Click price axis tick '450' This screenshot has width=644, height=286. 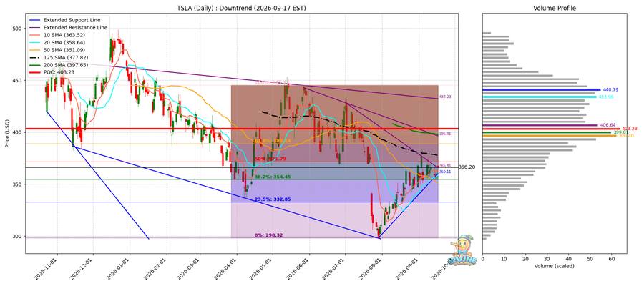tap(18, 80)
